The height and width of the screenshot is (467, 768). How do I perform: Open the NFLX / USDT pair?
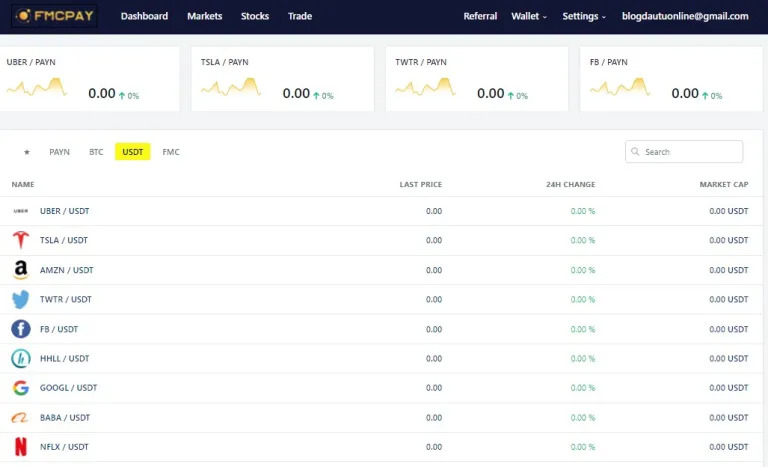pos(64,447)
